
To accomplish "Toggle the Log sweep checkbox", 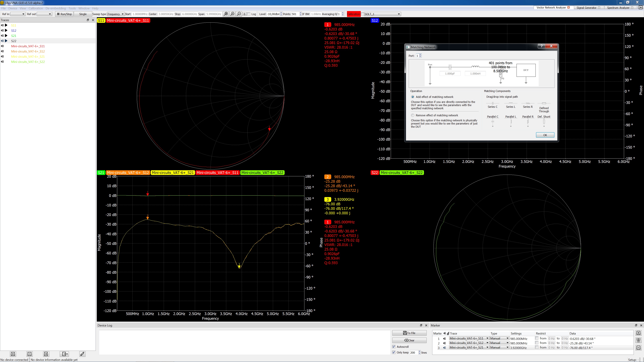I will [249, 14].
